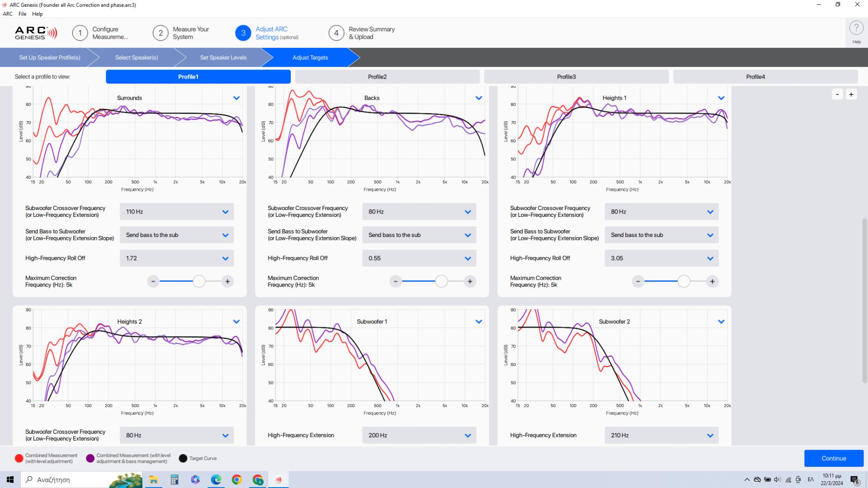Open the ARC menu
This screenshot has width=868, height=488.
pyautogui.click(x=8, y=14)
